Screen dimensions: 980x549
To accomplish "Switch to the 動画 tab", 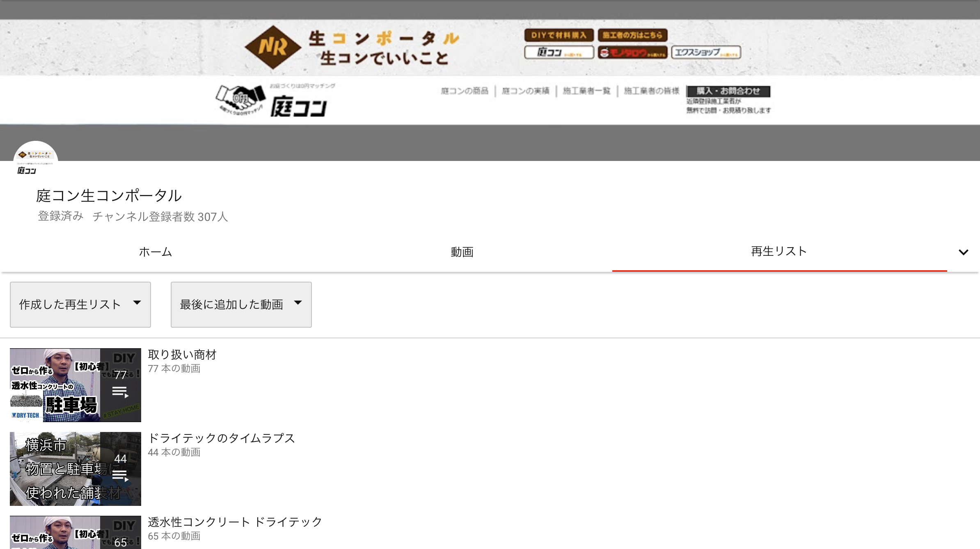I will (462, 252).
